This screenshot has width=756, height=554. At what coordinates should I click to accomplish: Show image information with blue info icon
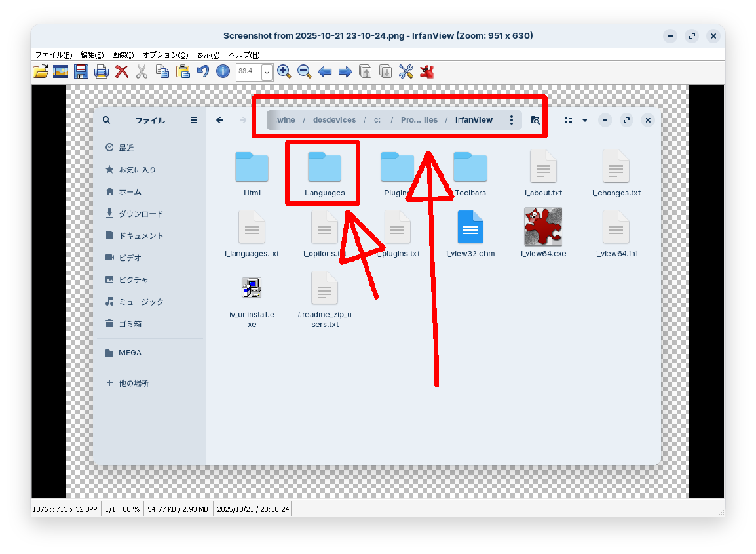click(223, 71)
